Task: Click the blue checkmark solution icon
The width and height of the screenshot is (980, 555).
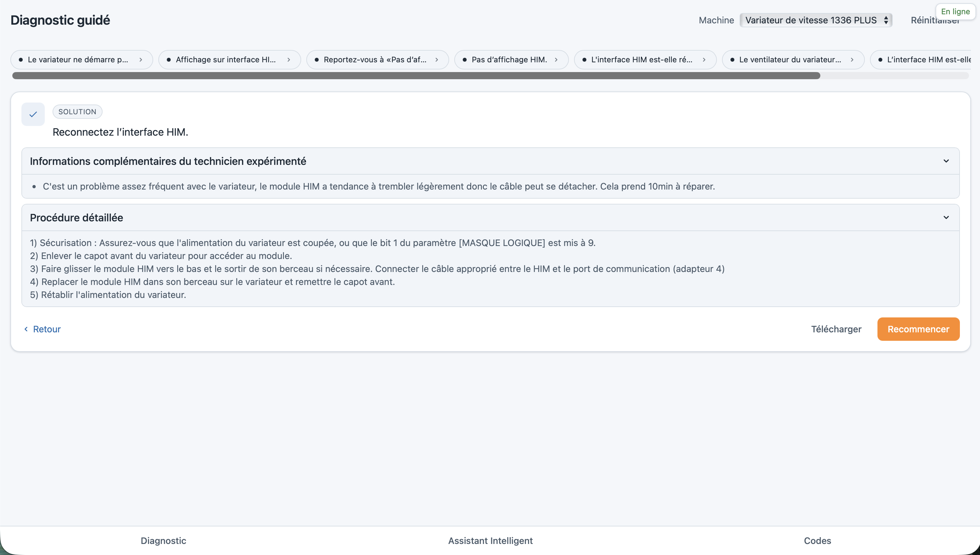Action: 33,114
